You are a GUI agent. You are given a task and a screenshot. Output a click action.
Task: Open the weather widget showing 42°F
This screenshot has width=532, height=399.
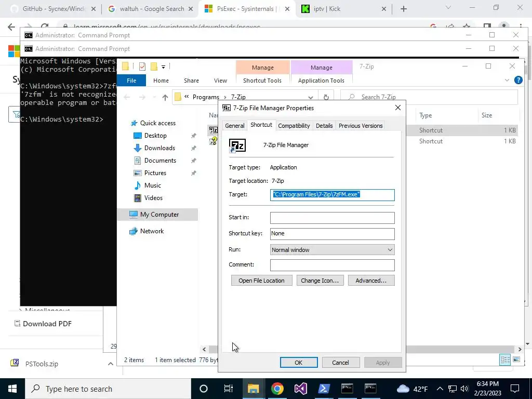[x=411, y=389]
